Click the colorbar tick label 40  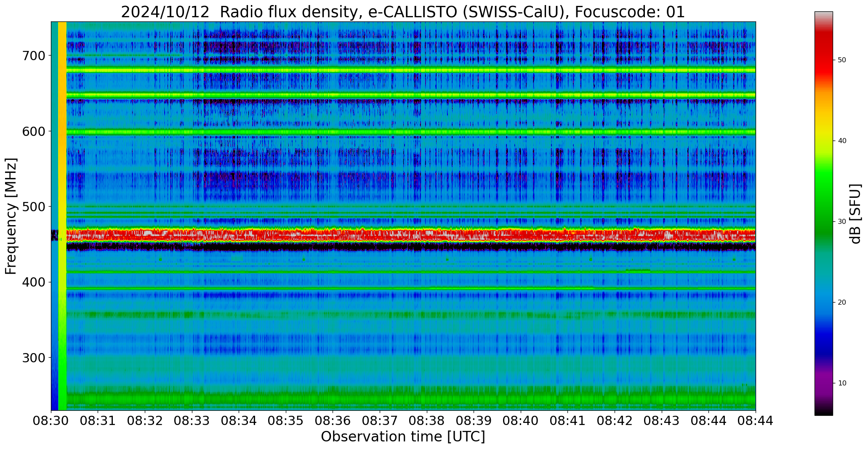(x=842, y=141)
